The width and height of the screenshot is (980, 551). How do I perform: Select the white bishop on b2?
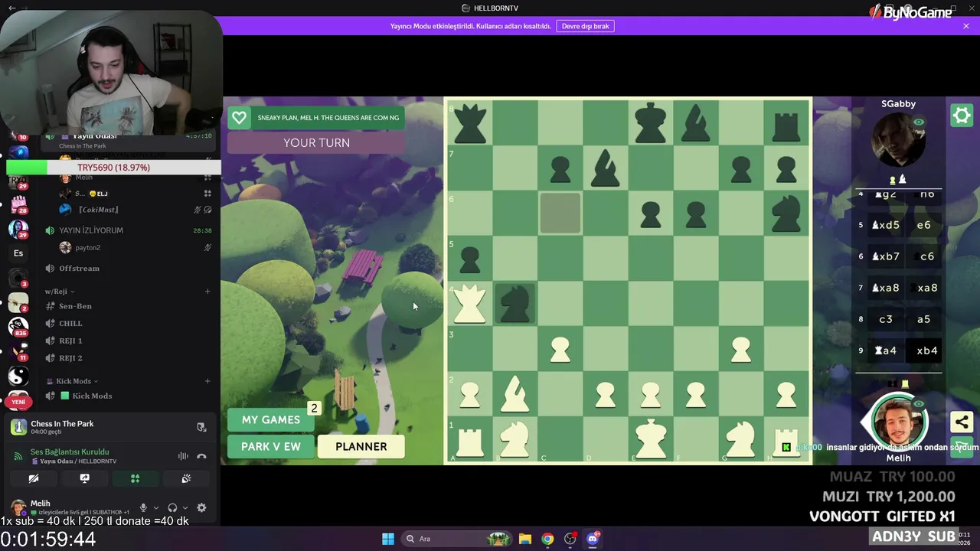[x=515, y=393]
